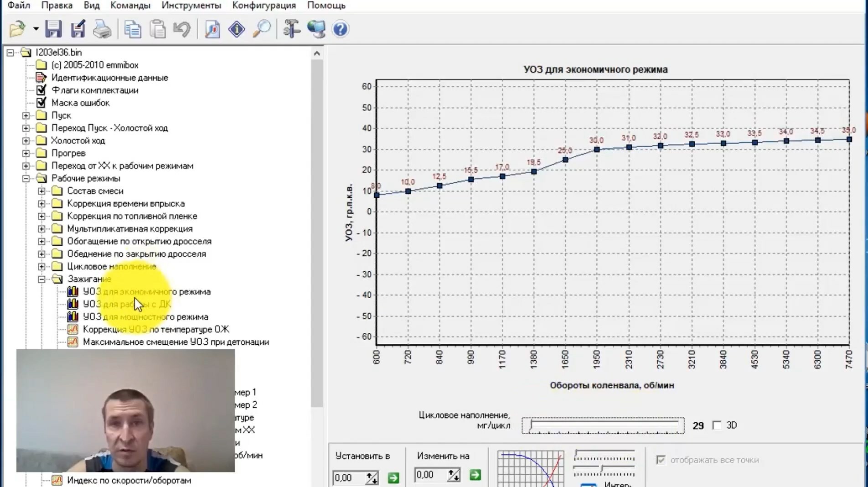Open Идентификационные данные item

[x=109, y=78]
